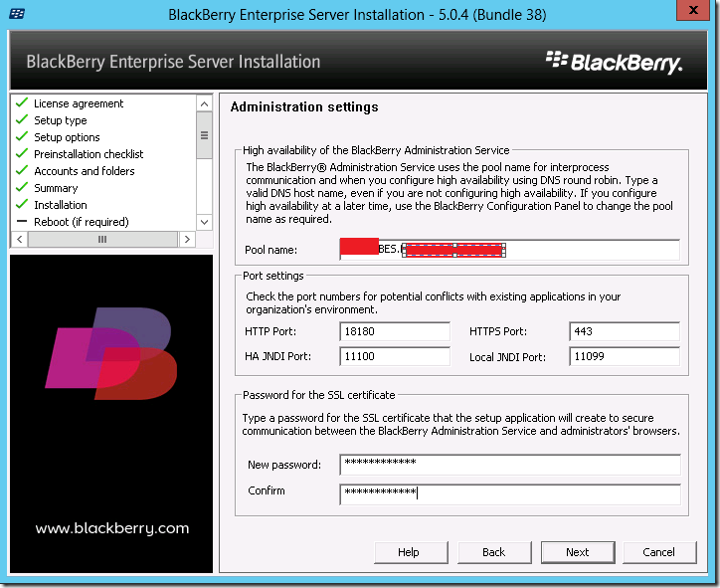The height and width of the screenshot is (588, 720).
Task: Click the HA JNDI Port field
Action: [395, 356]
